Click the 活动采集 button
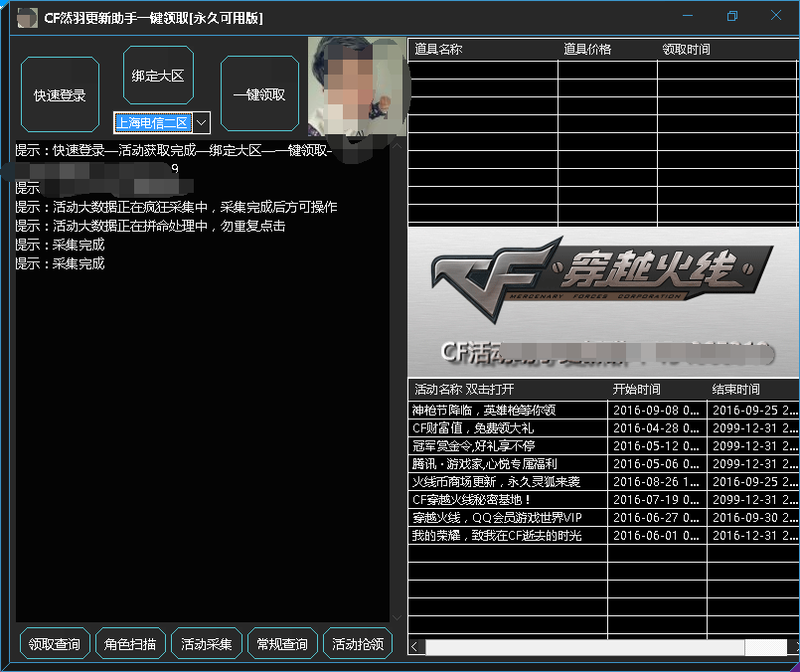 coord(206,643)
